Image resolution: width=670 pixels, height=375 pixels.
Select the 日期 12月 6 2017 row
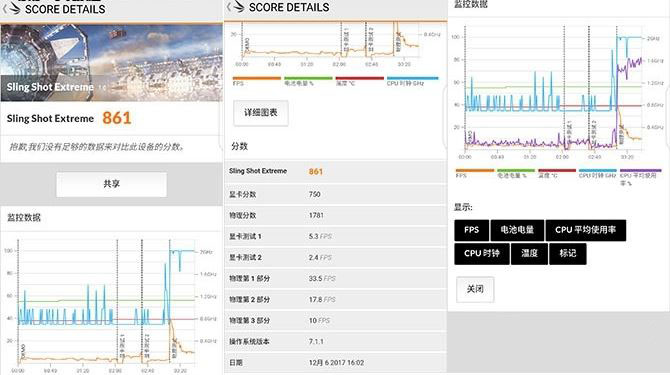pos(335,363)
